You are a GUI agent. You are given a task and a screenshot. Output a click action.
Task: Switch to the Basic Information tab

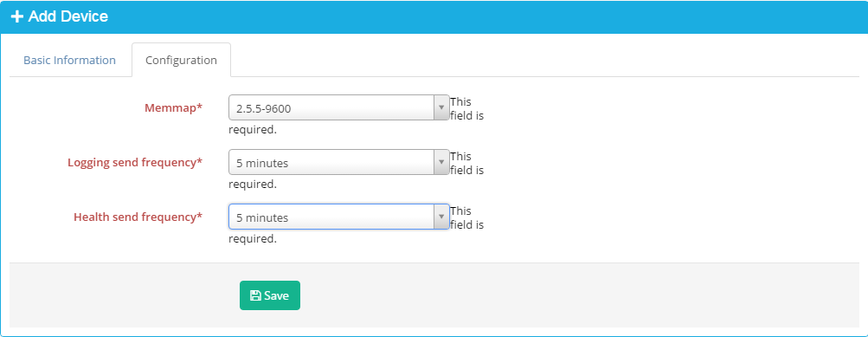70,60
